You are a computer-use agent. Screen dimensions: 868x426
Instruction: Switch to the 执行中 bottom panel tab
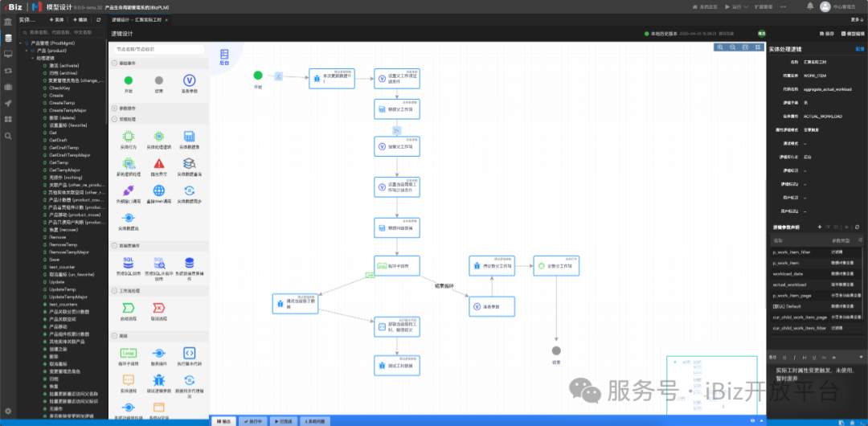[x=252, y=421]
